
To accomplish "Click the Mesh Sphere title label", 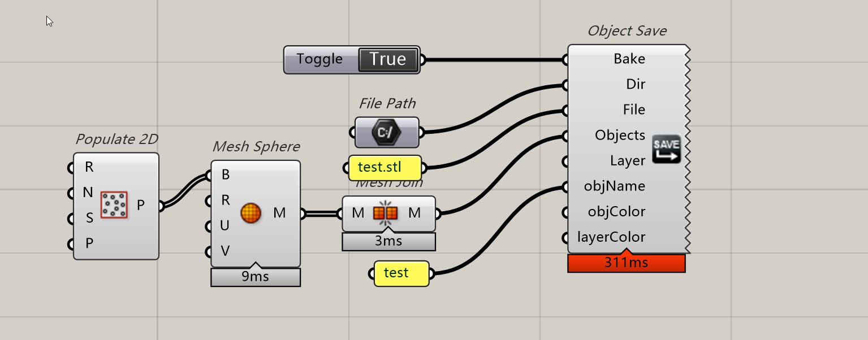I will pyautogui.click(x=256, y=146).
